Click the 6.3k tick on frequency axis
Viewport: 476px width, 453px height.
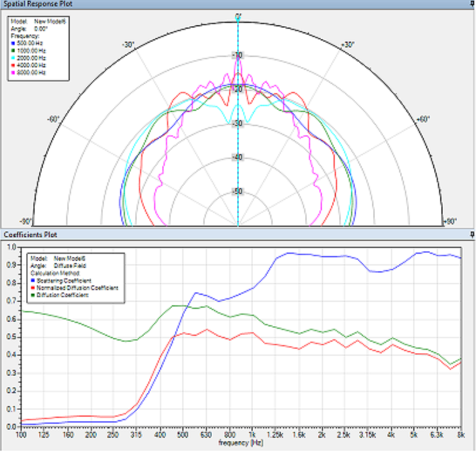[437, 435]
